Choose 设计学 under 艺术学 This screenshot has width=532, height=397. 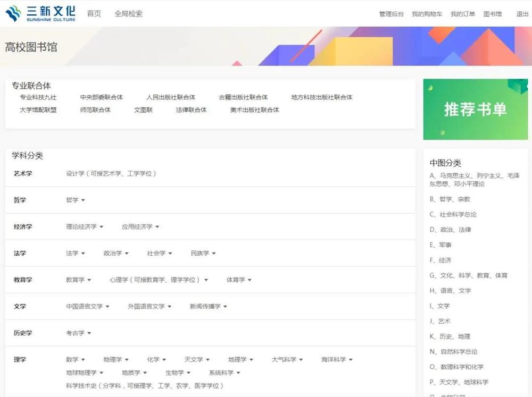tap(111, 174)
